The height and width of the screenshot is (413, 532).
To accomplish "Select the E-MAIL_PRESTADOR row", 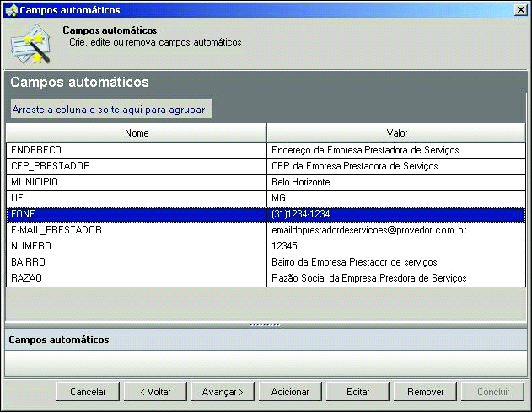I will [x=136, y=230].
